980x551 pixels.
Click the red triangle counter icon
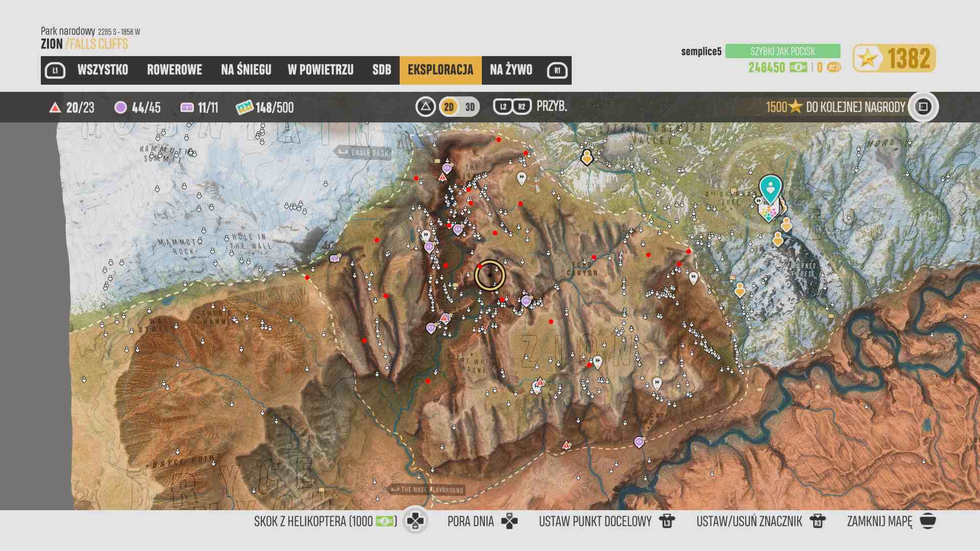(55, 108)
